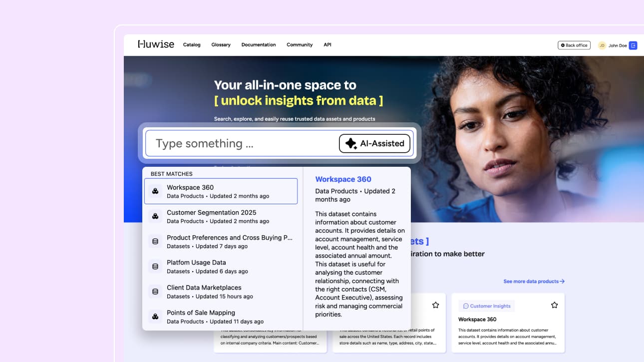Toggle the AI-Assisted search mode
This screenshot has width=644, height=362.
[x=375, y=143]
